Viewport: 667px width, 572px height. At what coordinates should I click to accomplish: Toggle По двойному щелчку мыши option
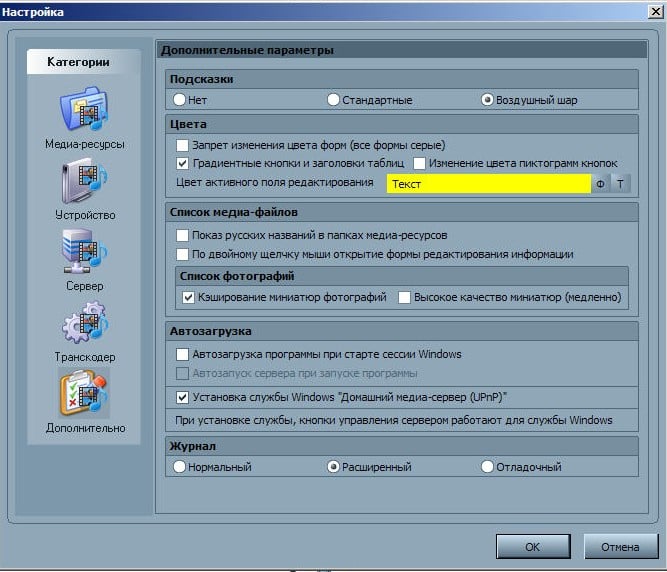tap(182, 254)
